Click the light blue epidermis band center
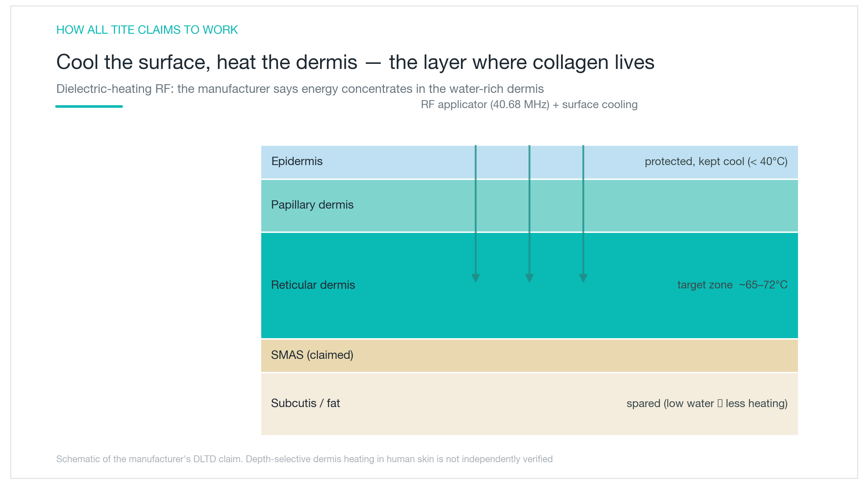Screen dimensions: 868x484 point(529,162)
